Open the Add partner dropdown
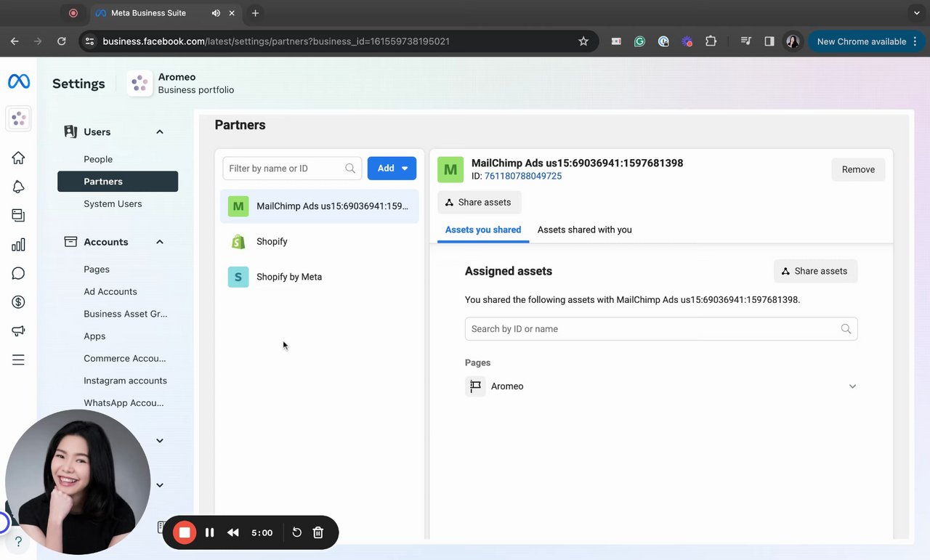Screen dimensions: 930x560 click(392, 169)
